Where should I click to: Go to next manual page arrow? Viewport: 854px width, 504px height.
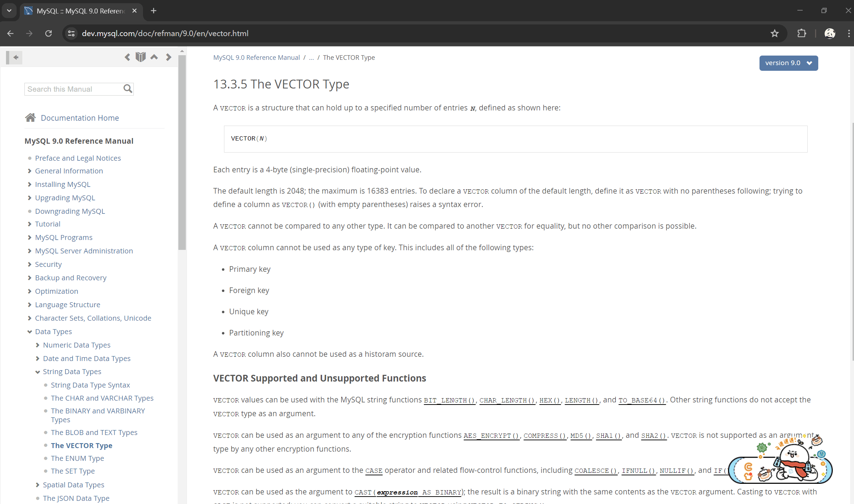168,57
